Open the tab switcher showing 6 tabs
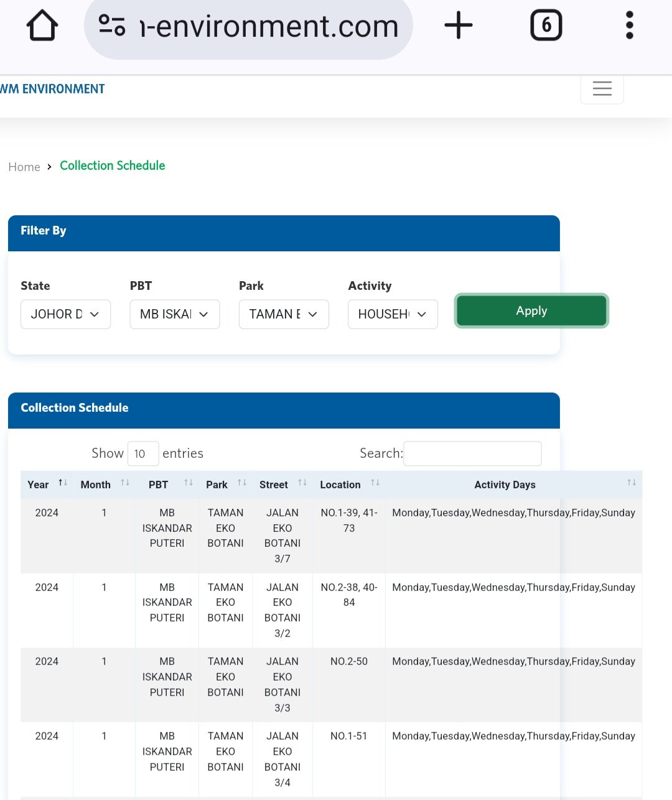 click(x=546, y=26)
